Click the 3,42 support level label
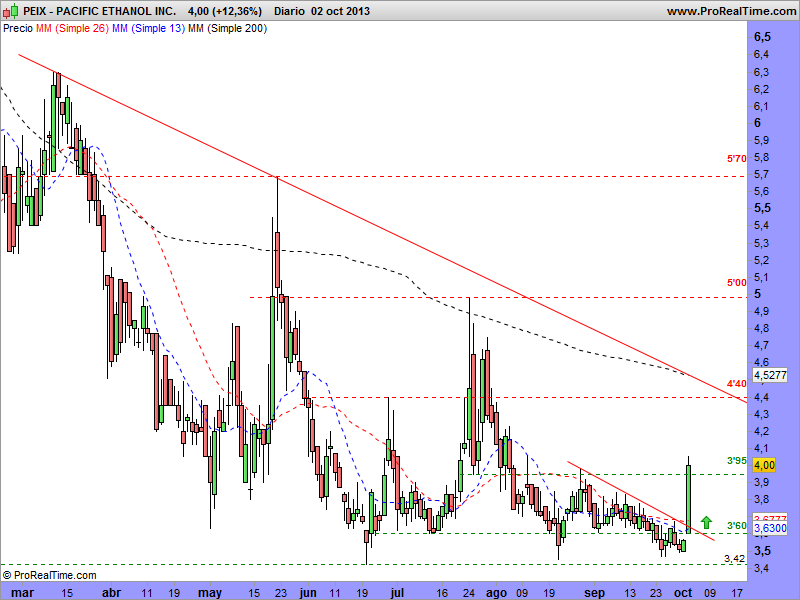800x600 pixels. (734, 558)
